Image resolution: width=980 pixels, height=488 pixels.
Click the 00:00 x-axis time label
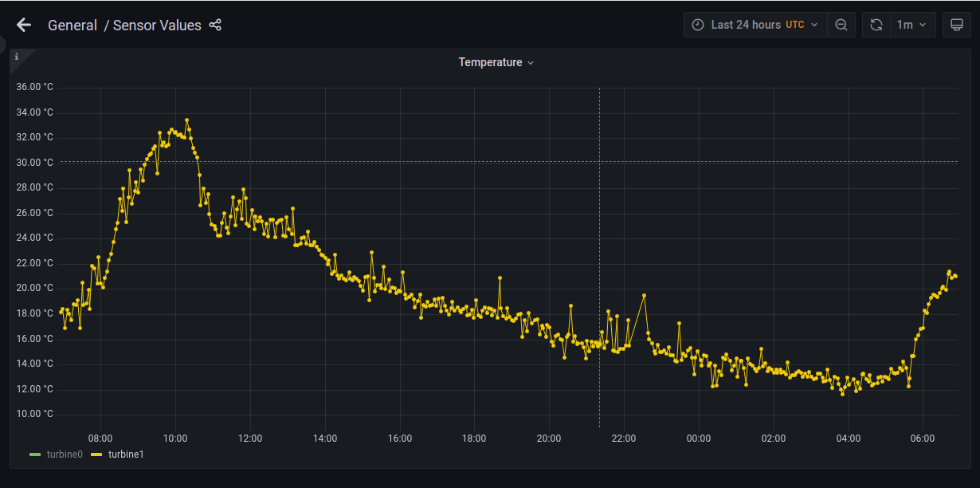coord(699,438)
